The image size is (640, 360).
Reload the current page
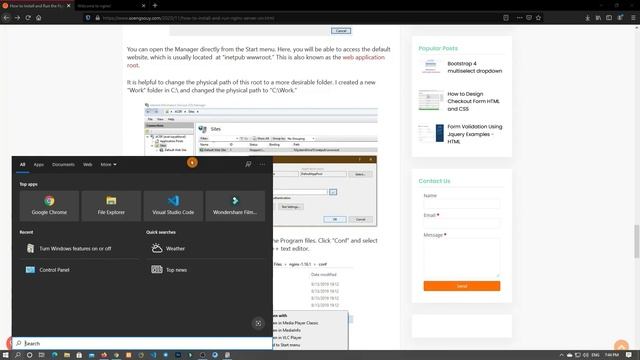point(28,18)
